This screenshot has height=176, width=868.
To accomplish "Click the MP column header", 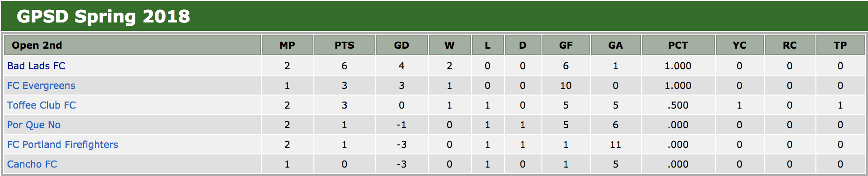I will [x=287, y=45].
